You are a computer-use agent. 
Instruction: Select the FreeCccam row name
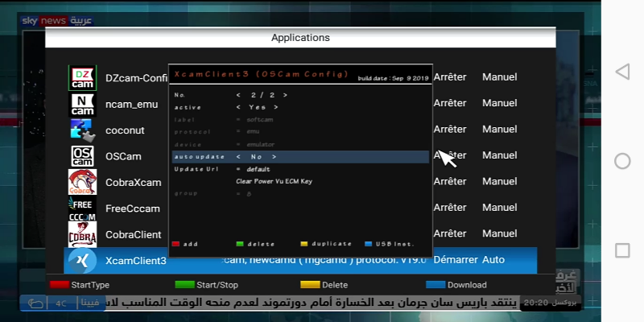pyautogui.click(x=132, y=208)
